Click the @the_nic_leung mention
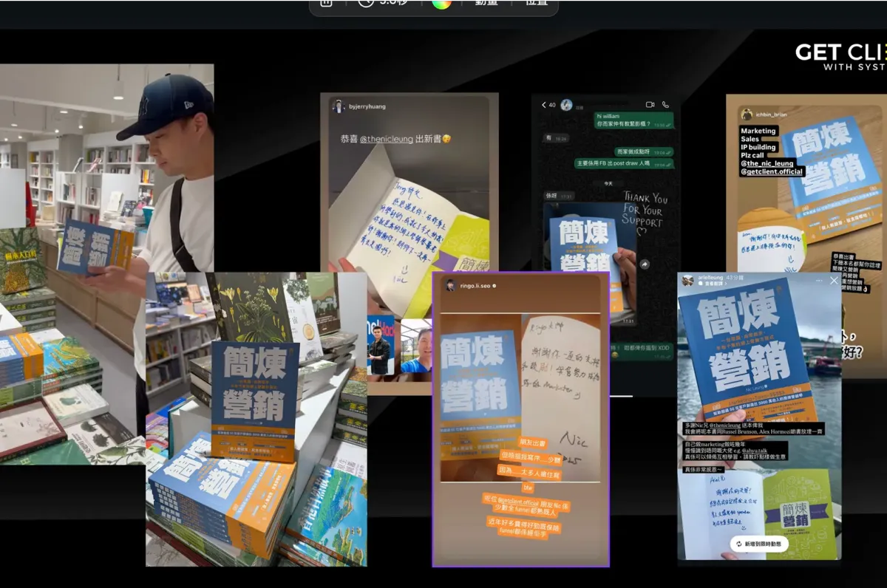This screenshot has height=588, width=887. coord(768,163)
